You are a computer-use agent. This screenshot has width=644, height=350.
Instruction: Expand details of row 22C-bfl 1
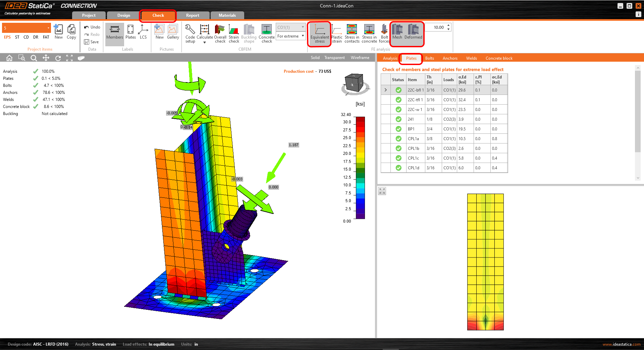[385, 90]
